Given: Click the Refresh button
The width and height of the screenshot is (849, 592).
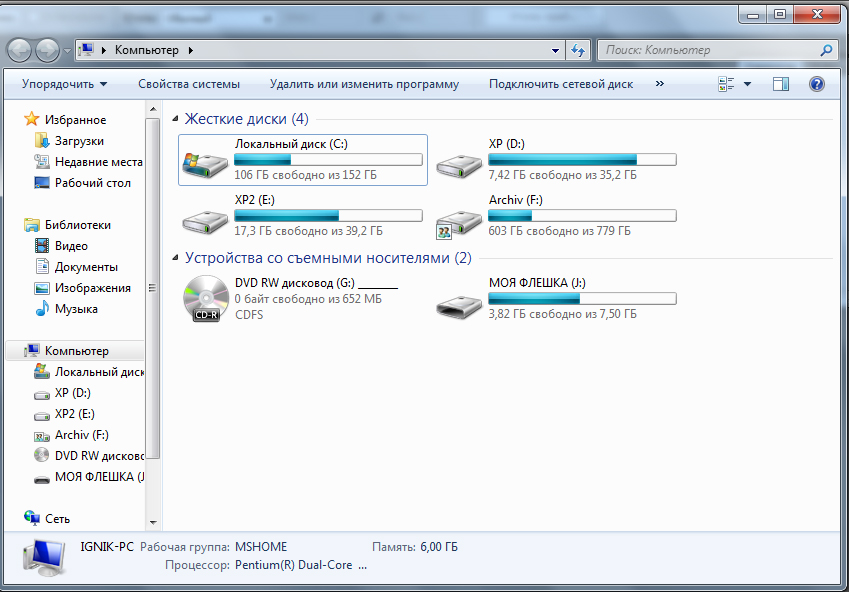Looking at the screenshot, I should click(x=578, y=50).
